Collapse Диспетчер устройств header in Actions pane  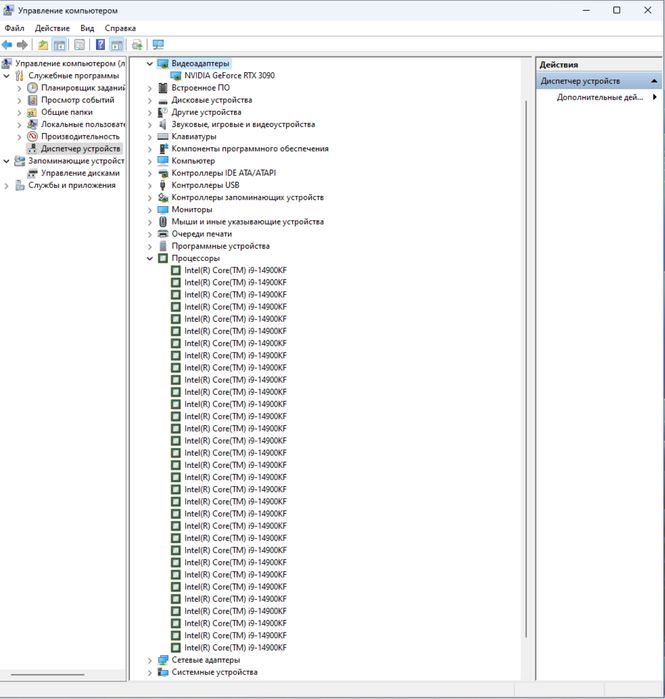coord(654,81)
